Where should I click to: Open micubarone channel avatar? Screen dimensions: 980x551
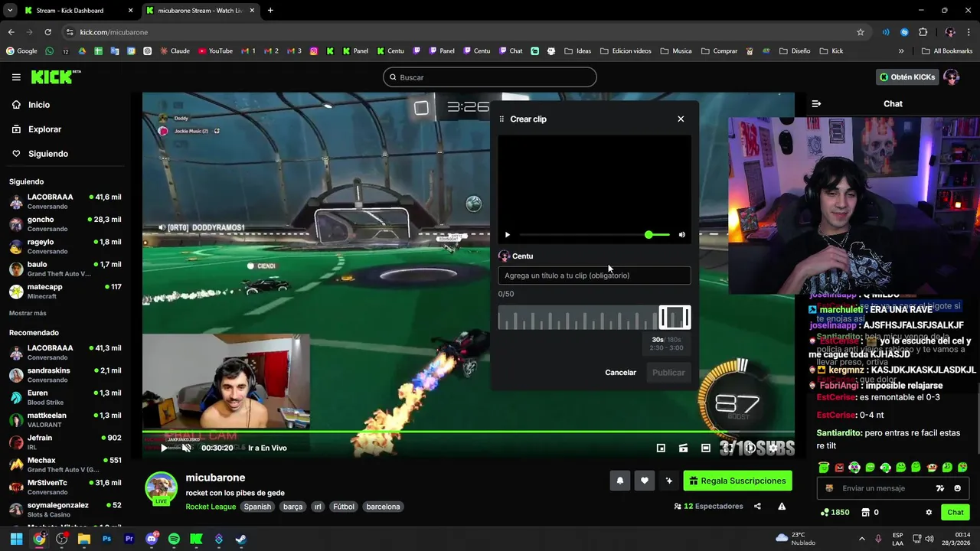click(161, 487)
